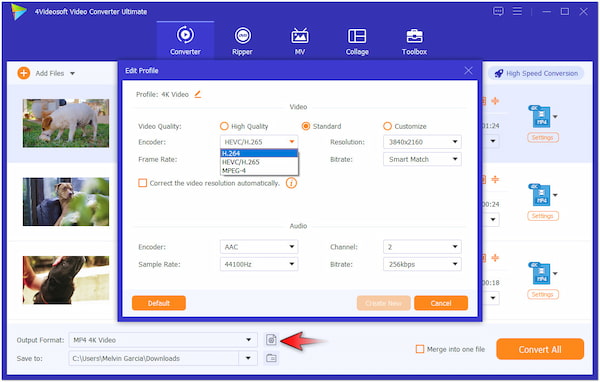The width and height of the screenshot is (600, 382).
Task: Click the info icon beside resolution checkbox
Action: (291, 183)
